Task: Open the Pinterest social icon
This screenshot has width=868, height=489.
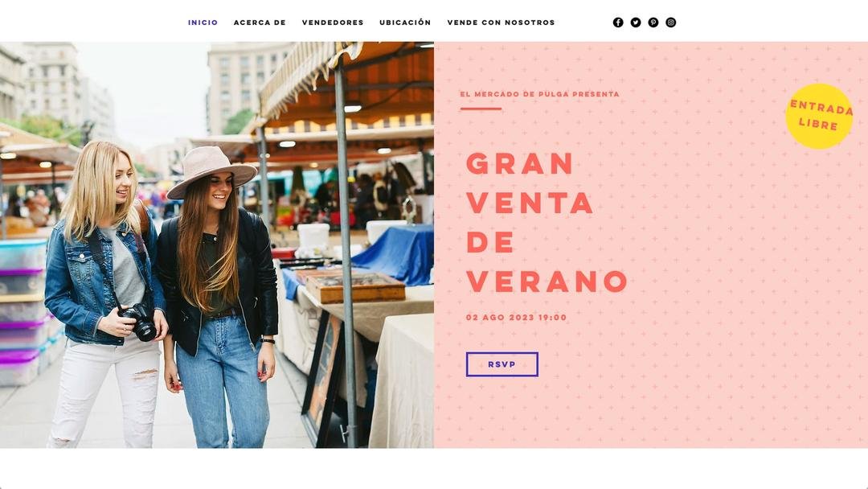Action: (x=653, y=23)
